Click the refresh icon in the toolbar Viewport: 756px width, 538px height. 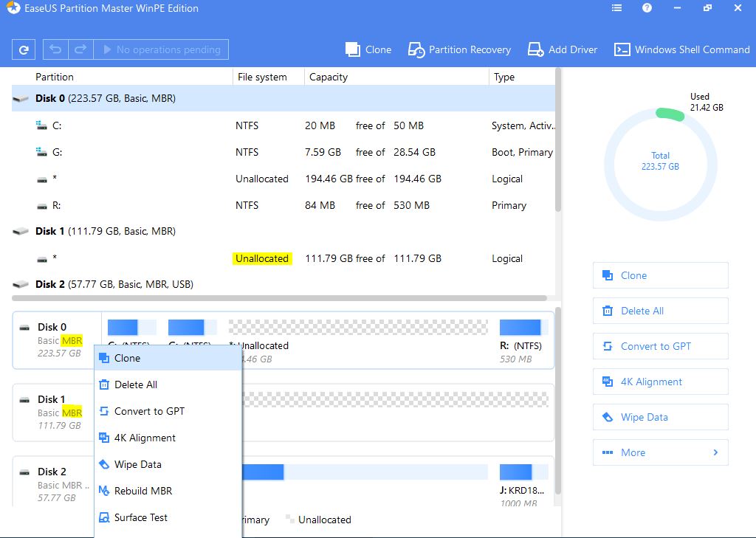tap(24, 49)
